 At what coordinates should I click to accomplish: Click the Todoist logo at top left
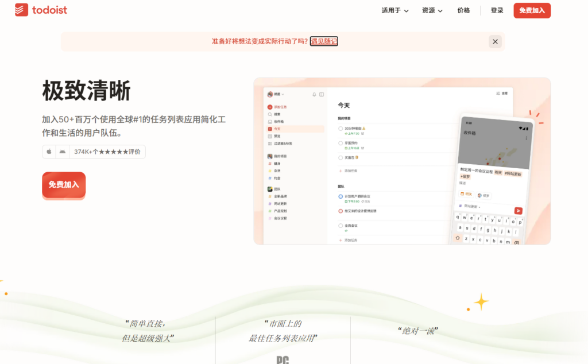[40, 10]
